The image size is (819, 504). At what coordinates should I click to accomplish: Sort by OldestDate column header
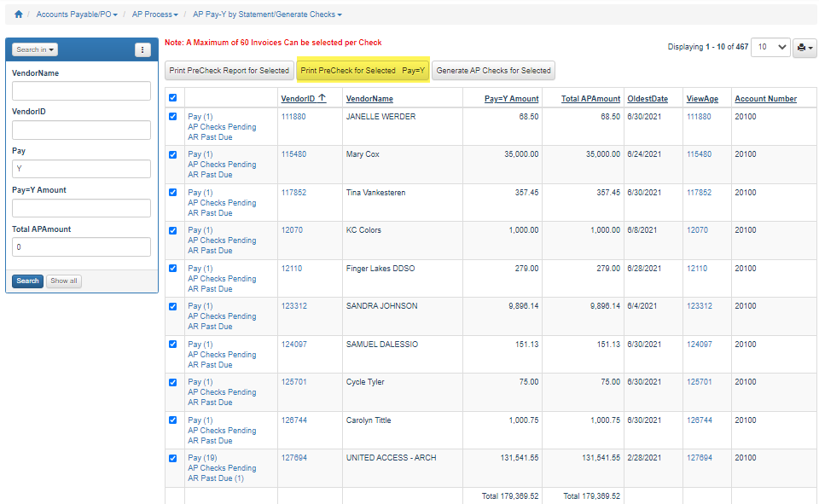click(x=648, y=99)
